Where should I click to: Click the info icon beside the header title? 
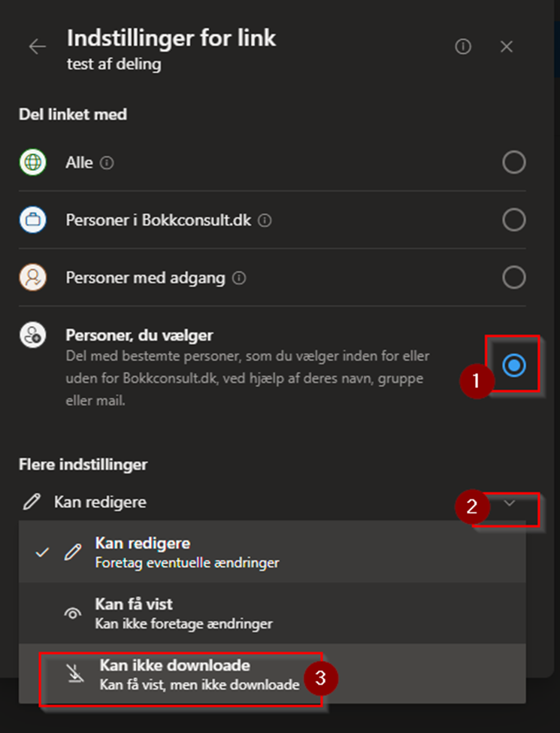[463, 47]
